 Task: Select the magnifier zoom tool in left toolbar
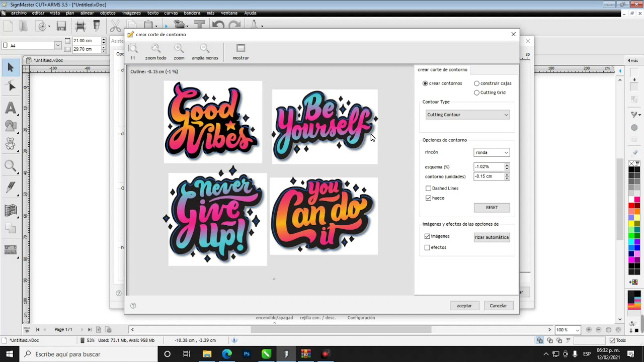click(x=10, y=165)
